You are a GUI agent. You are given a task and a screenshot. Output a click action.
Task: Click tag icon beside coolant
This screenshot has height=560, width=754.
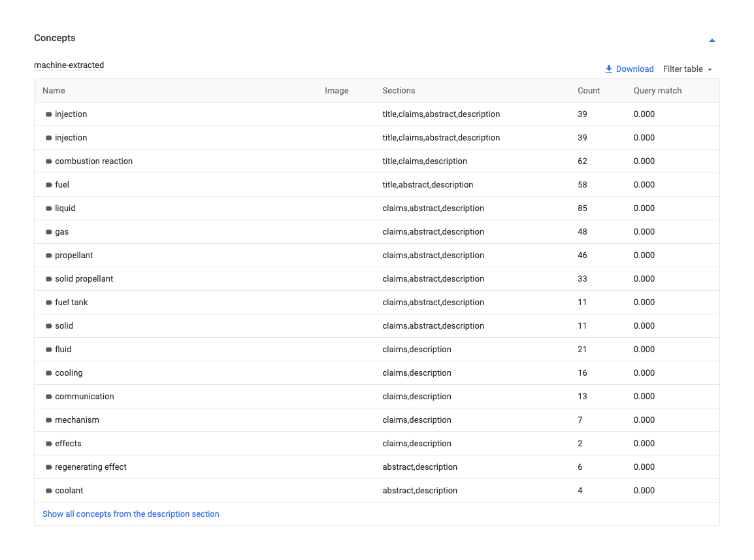(48, 491)
